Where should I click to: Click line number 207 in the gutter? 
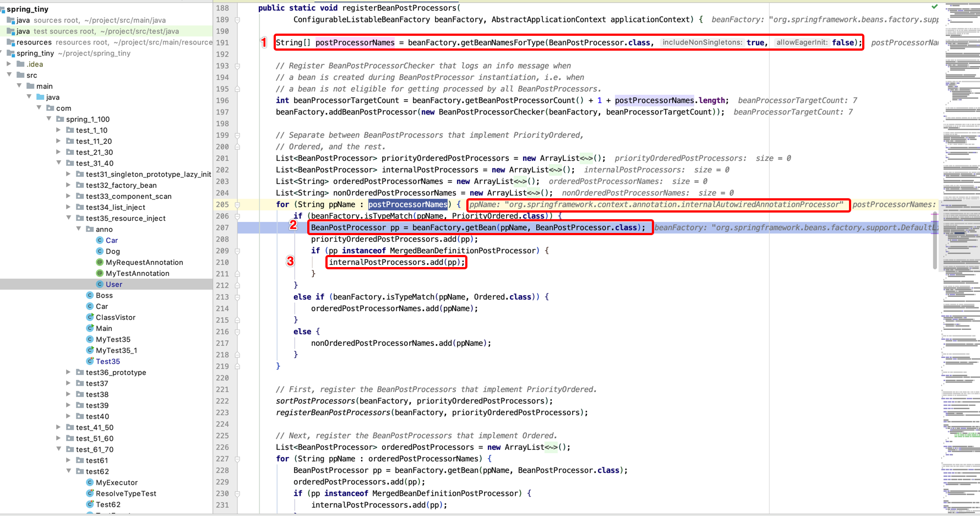222,227
